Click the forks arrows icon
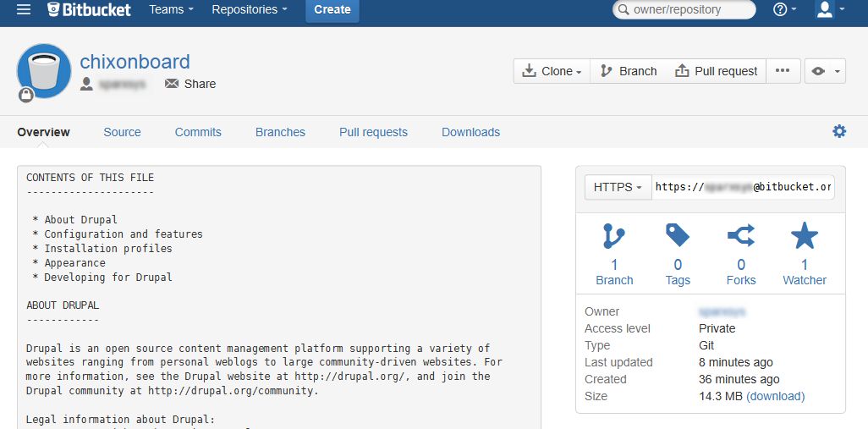This screenshot has height=429, width=868. pyautogui.click(x=741, y=235)
